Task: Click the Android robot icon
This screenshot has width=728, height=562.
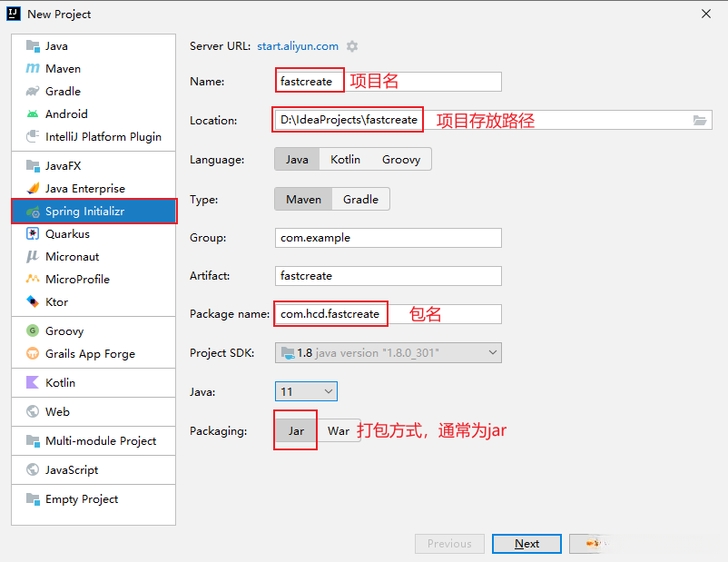Action: click(33, 113)
